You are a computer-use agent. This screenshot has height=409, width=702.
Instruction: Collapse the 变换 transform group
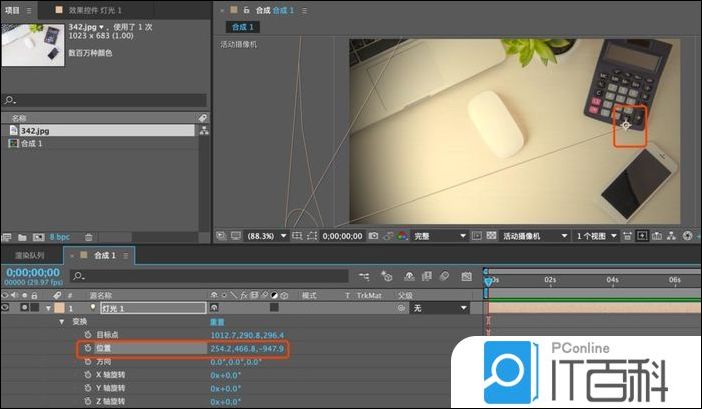click(x=60, y=322)
